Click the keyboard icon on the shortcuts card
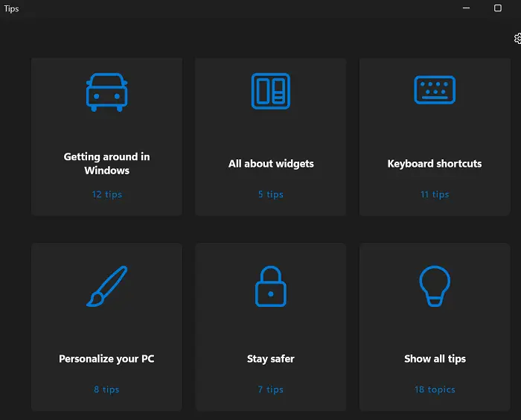The width and height of the screenshot is (521, 420). [435, 90]
